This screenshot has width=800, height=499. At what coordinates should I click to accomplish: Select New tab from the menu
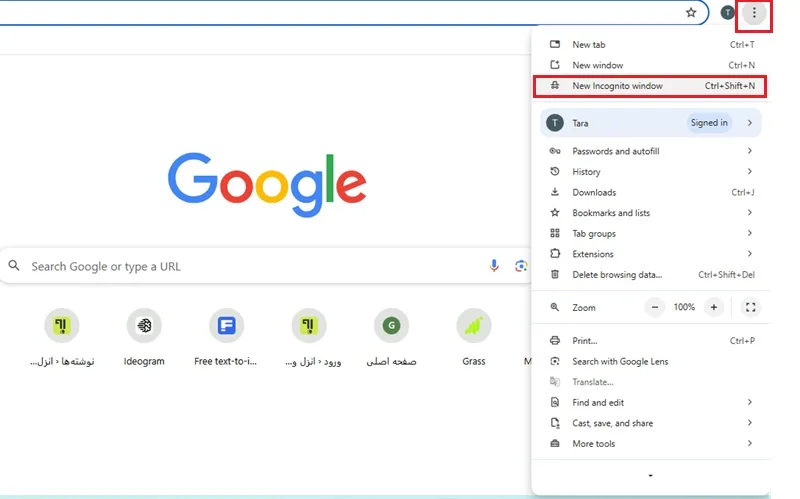pos(651,44)
